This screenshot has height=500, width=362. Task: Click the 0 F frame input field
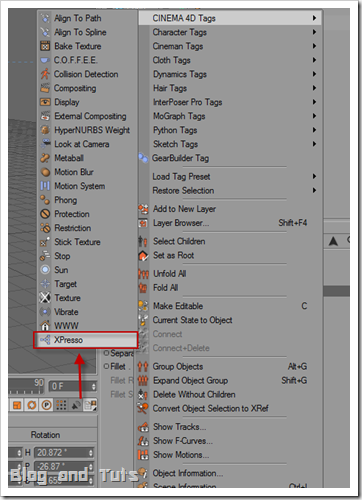tap(73, 386)
